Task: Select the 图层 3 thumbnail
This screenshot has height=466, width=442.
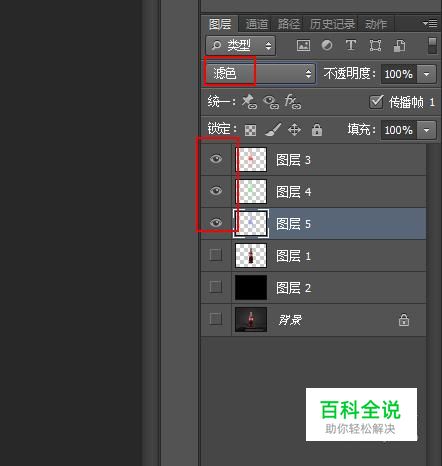Action: tap(251, 159)
